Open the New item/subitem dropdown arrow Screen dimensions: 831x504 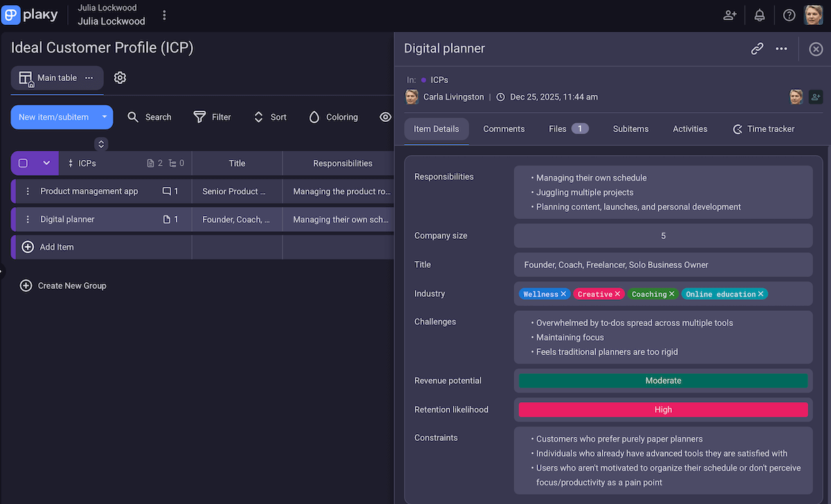[103, 117]
